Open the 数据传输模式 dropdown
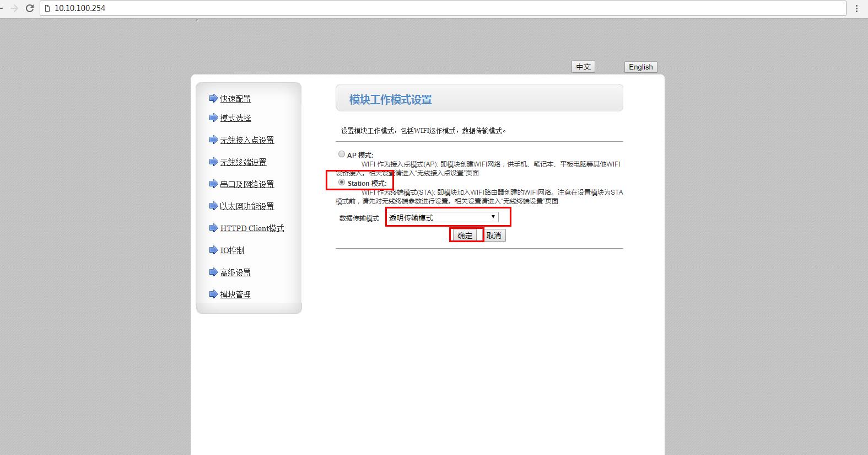This screenshot has width=868, height=455. click(443, 217)
